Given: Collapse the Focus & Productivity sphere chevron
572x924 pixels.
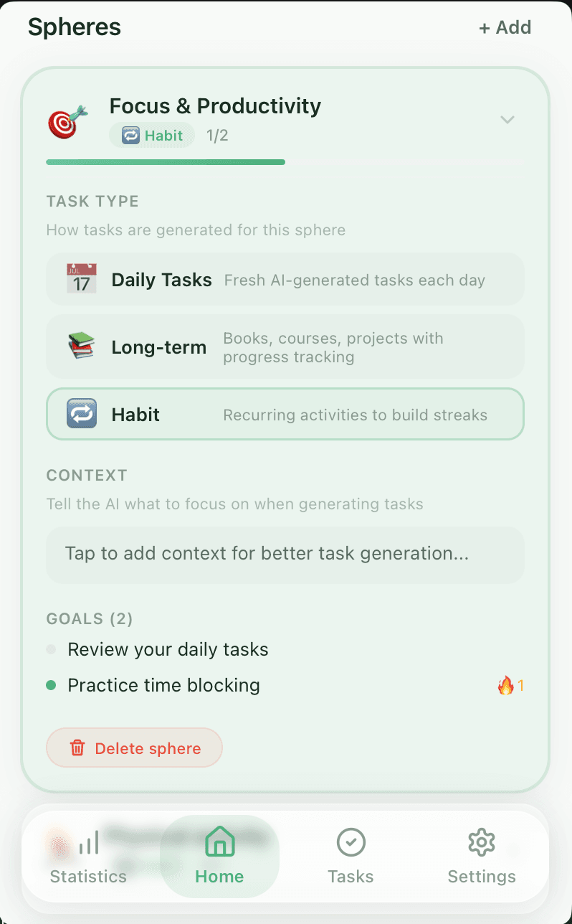Looking at the screenshot, I should click(507, 120).
